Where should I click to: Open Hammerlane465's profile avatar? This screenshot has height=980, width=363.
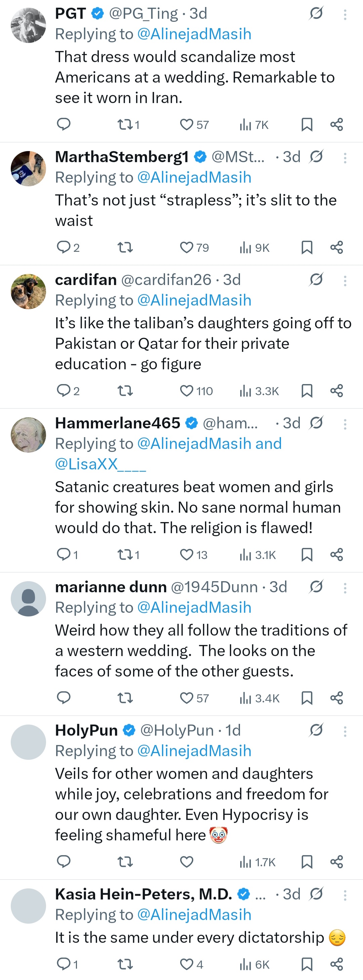tap(28, 435)
